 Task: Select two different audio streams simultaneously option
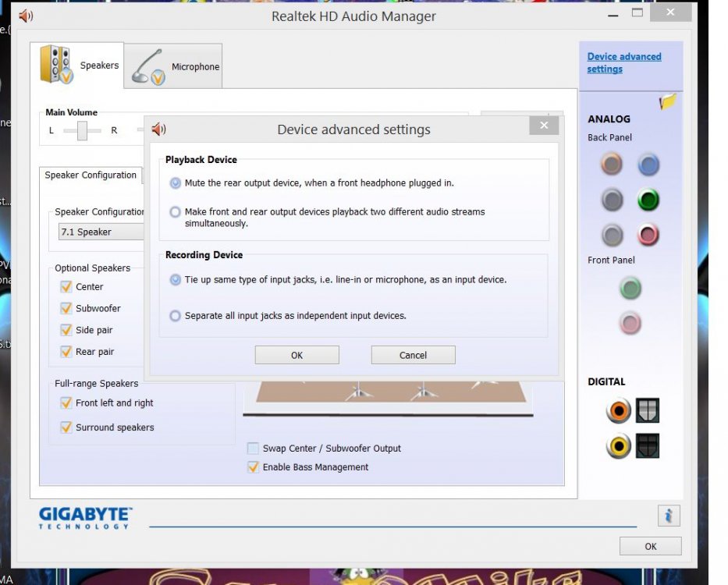[x=175, y=212]
